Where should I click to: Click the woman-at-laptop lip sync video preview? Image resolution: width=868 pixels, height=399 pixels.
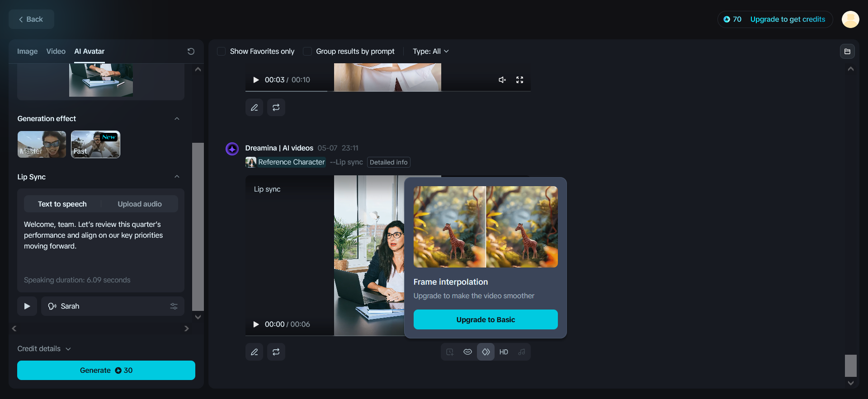pyautogui.click(x=369, y=255)
